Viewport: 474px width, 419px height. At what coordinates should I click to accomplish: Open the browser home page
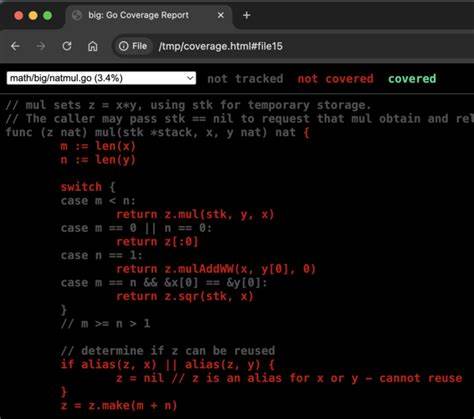tap(93, 46)
